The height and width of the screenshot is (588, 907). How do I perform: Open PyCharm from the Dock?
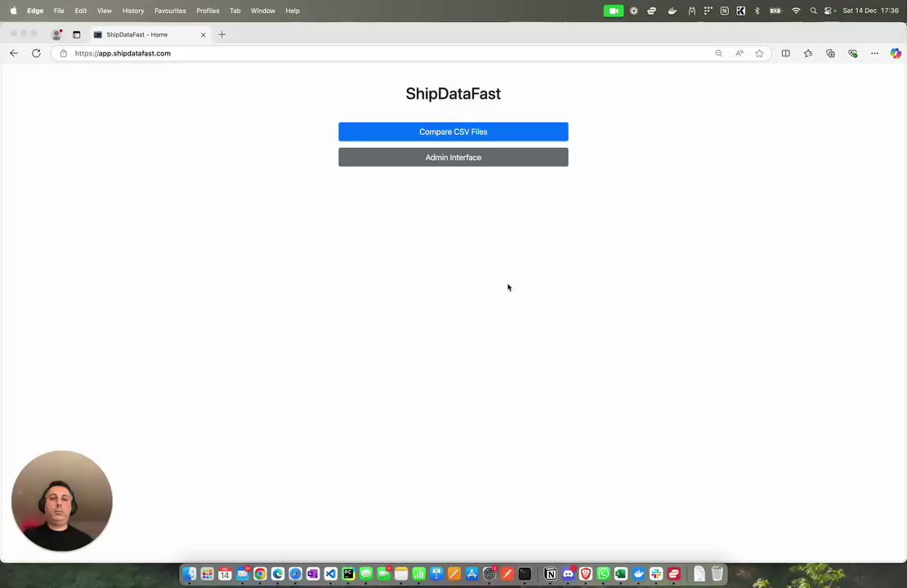348,573
